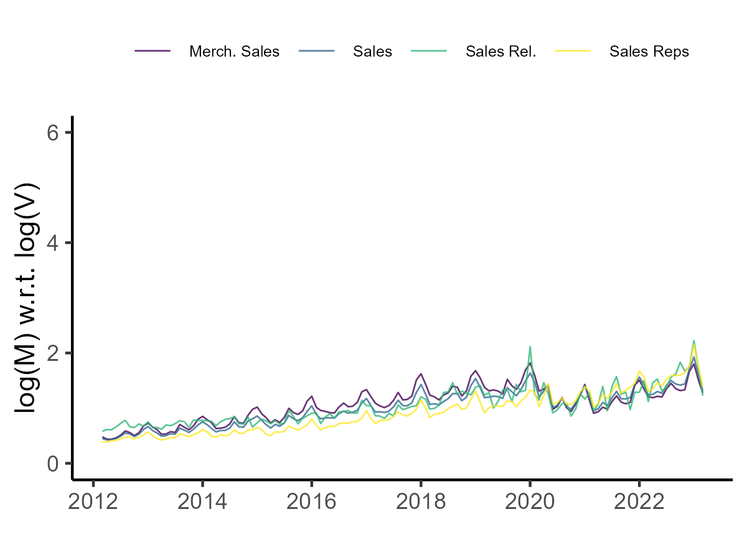Click the purple Merch. Sales legend line

153,52
